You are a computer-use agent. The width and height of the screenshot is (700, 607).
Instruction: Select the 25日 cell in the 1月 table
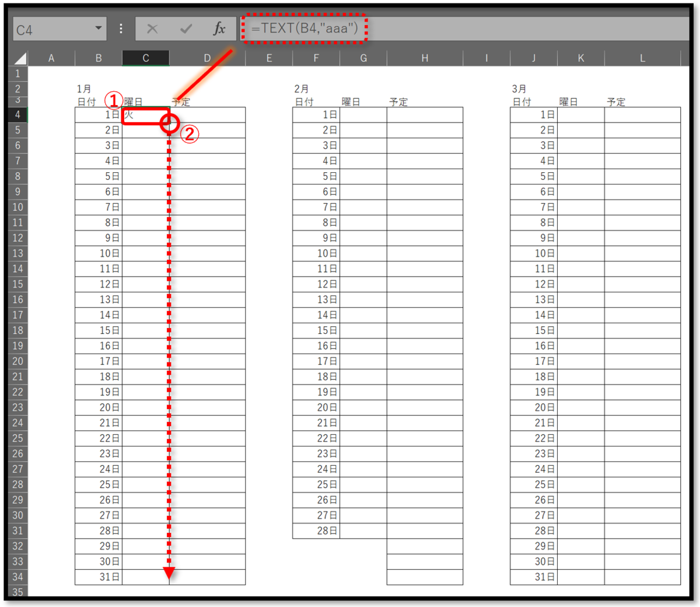99,484
